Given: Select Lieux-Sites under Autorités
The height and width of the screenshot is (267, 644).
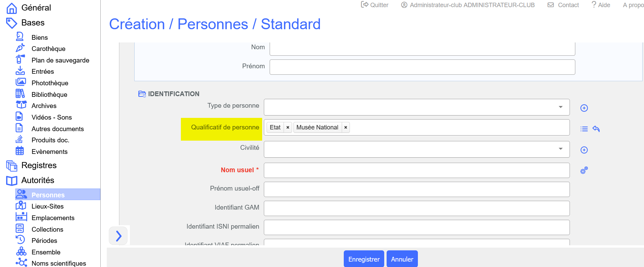Looking at the screenshot, I should tap(48, 207).
